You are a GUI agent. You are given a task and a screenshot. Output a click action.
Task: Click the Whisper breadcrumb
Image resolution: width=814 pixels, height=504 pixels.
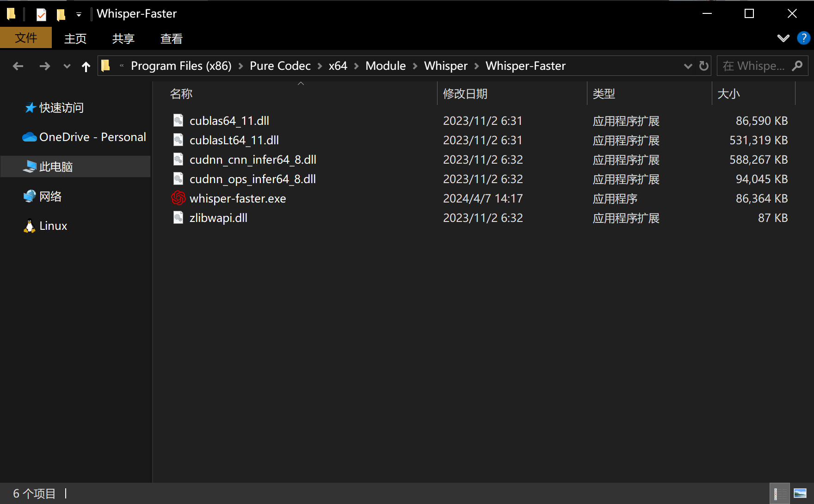pyautogui.click(x=446, y=66)
